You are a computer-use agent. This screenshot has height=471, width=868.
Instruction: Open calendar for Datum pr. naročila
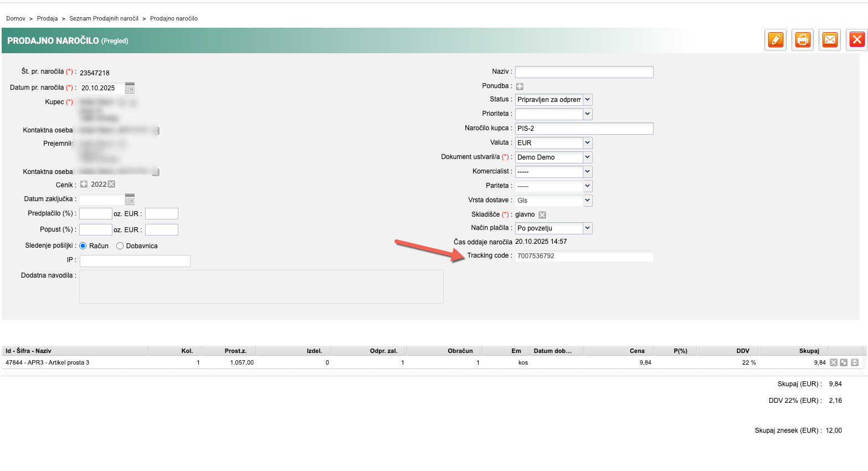(x=130, y=88)
